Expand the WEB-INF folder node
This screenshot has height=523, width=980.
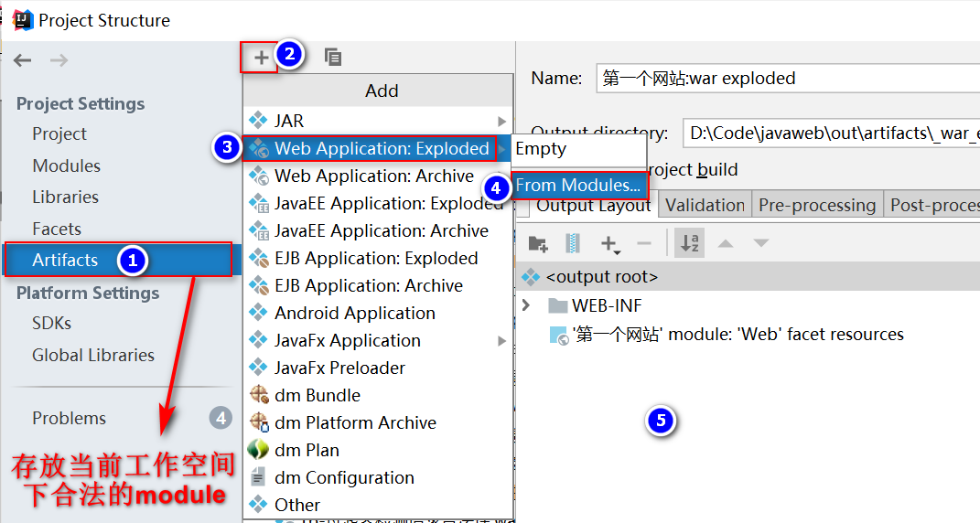point(526,305)
